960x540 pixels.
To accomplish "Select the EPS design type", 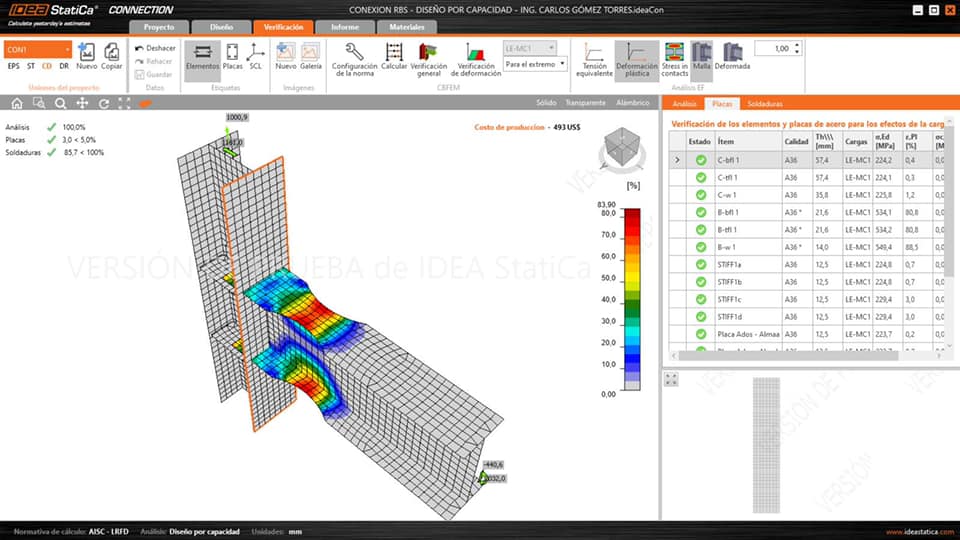I will [13, 66].
